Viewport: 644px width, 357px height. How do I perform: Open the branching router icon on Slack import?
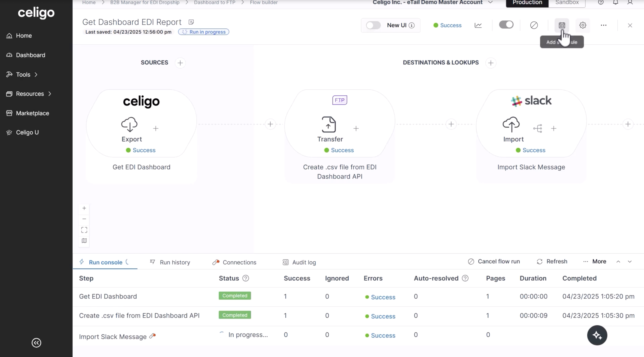pyautogui.click(x=538, y=128)
